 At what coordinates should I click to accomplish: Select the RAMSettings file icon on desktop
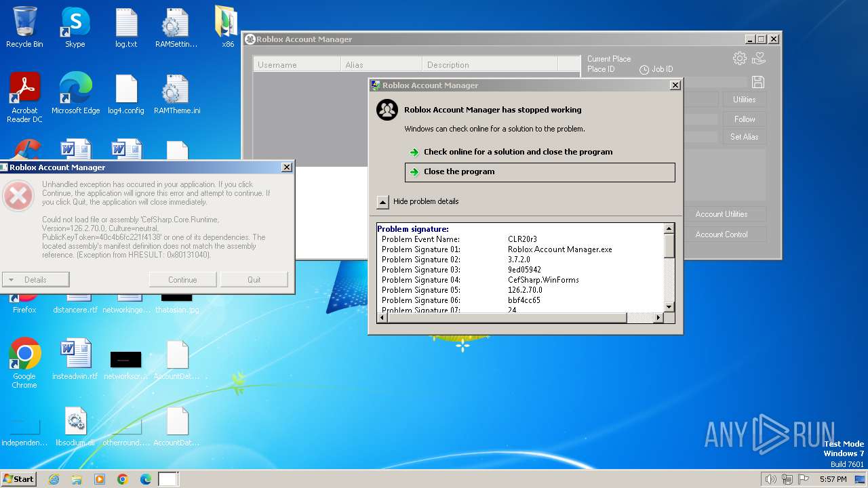[176, 27]
